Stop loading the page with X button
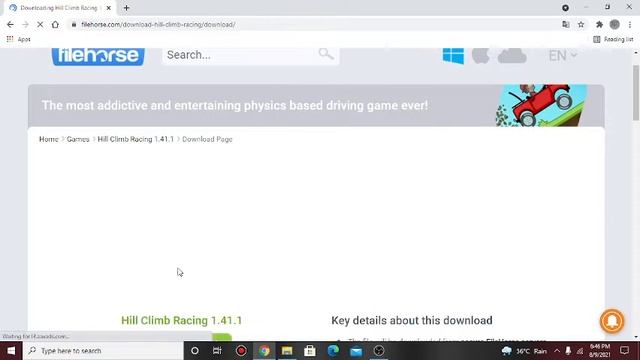 point(40,24)
